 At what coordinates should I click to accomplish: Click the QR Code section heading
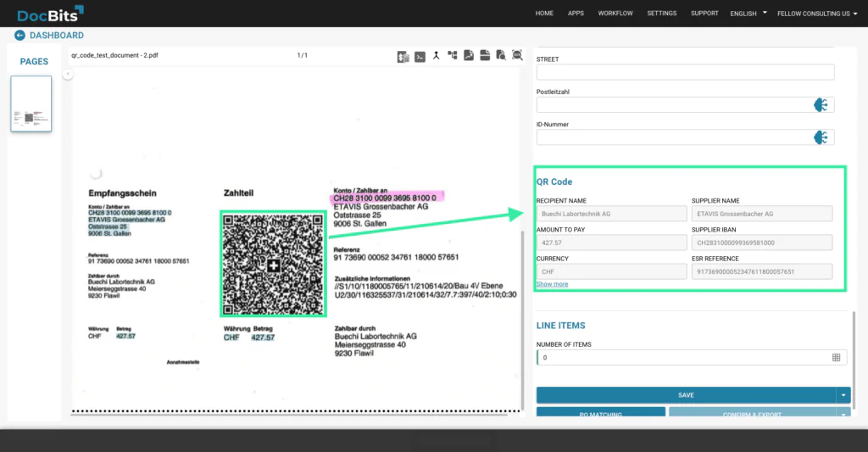pyautogui.click(x=554, y=181)
